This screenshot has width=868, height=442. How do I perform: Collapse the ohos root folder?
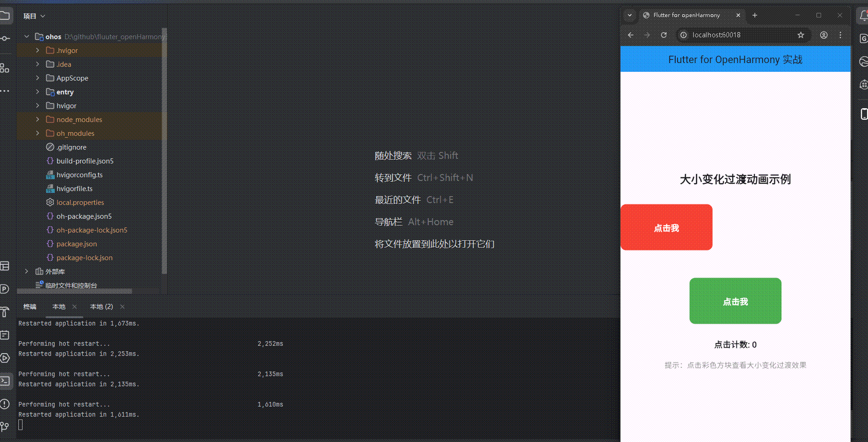27,36
